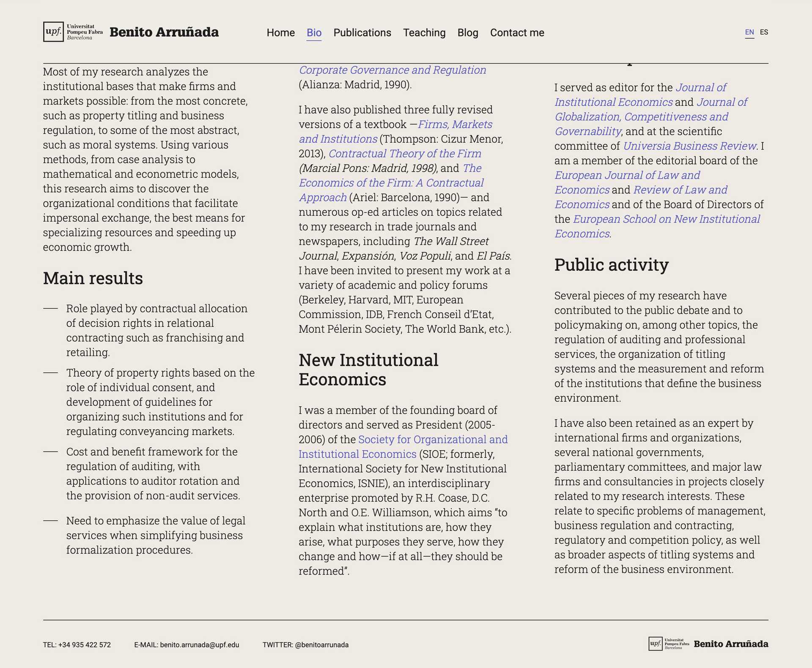Click the footer Benito Arruñada name
Image resolution: width=812 pixels, height=668 pixels.
pos(731,644)
